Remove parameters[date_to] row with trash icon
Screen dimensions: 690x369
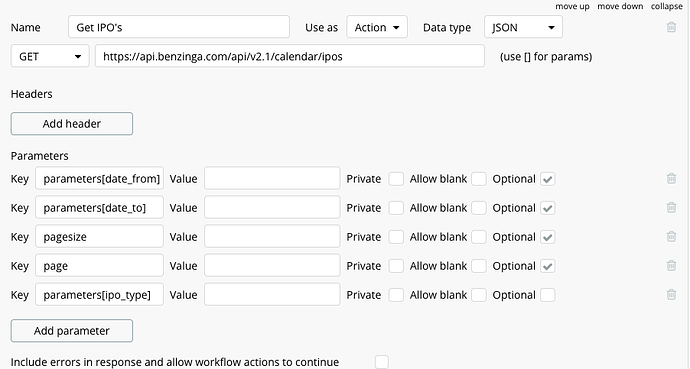point(671,208)
